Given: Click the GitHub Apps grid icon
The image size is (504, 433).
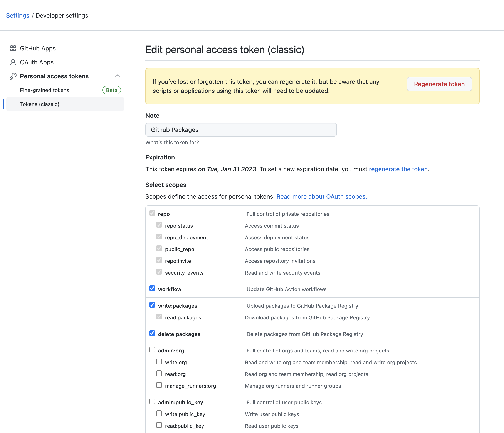Looking at the screenshot, I should point(13,48).
